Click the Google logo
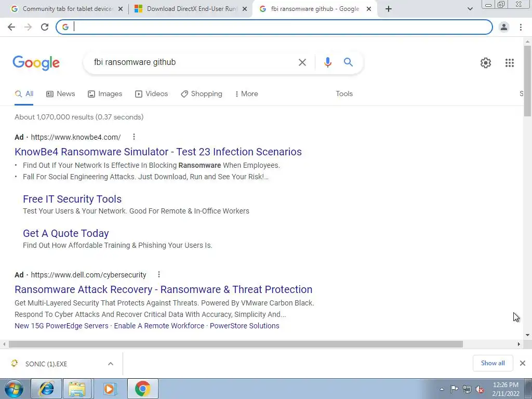The image size is (532, 399). 36,63
